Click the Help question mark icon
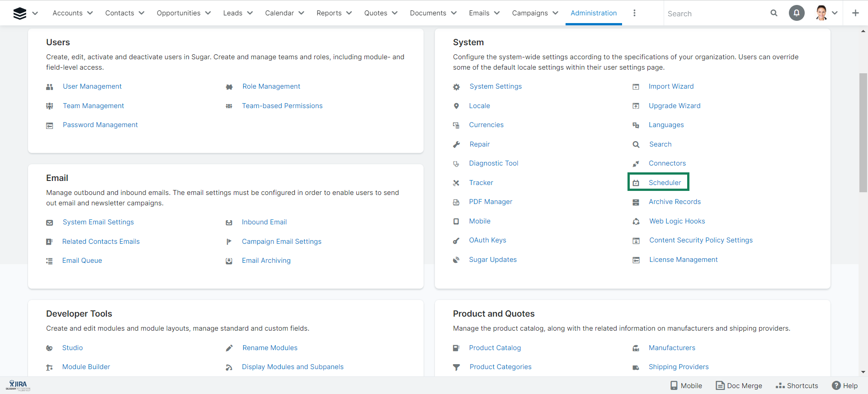Image resolution: width=868 pixels, height=394 pixels. pos(836,385)
